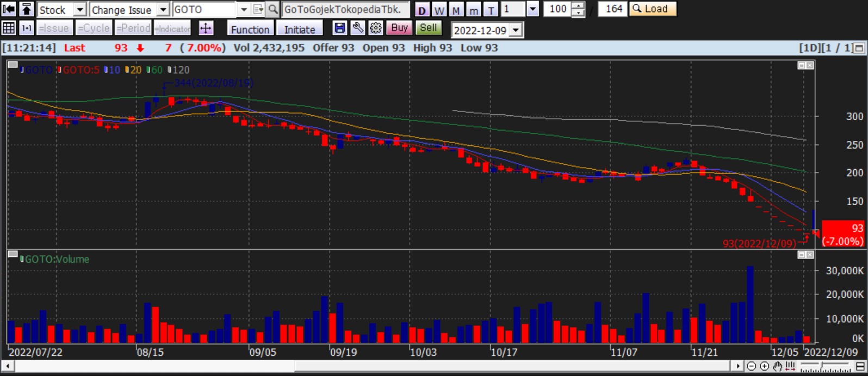Image resolution: width=868 pixels, height=376 pixels.
Task: Minimize the volume pane
Action: pyautogui.click(x=801, y=255)
